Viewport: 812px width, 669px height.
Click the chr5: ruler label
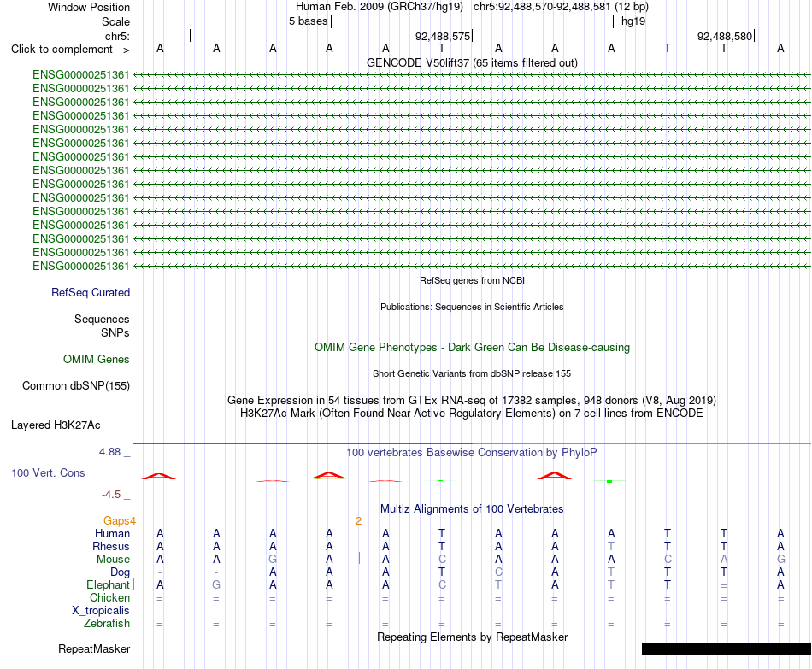click(117, 36)
